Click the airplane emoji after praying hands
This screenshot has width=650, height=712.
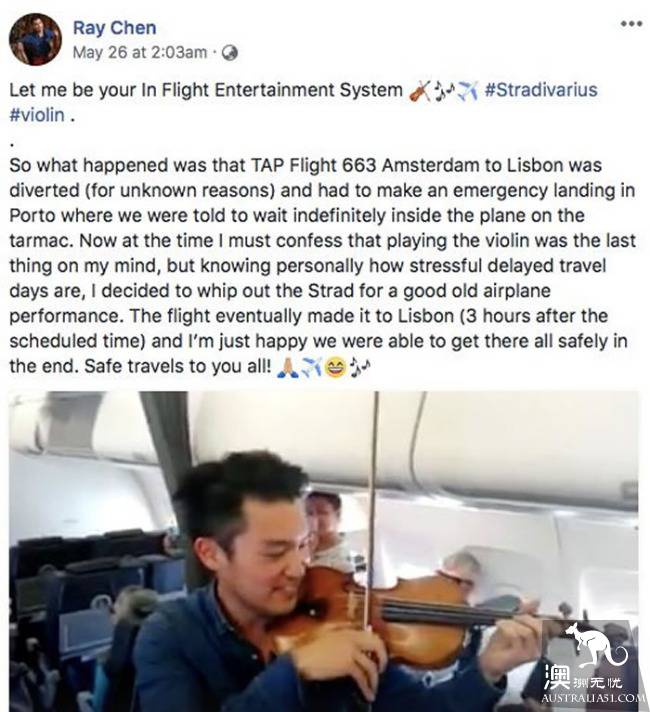click(x=311, y=366)
